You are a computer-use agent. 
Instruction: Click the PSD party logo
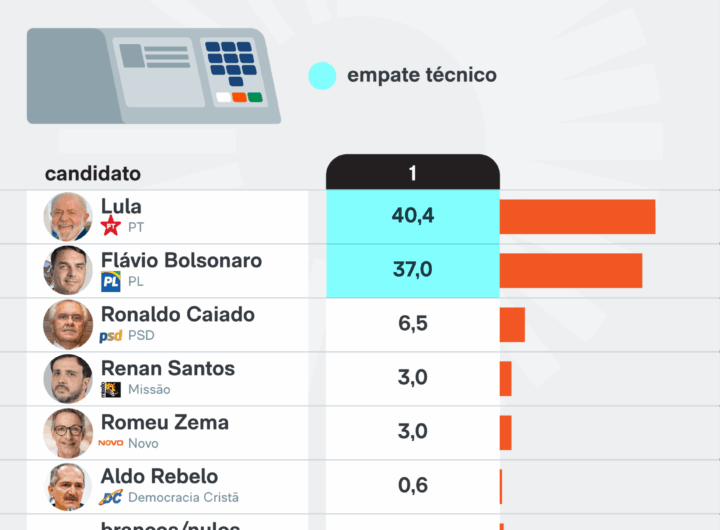pos(111,336)
